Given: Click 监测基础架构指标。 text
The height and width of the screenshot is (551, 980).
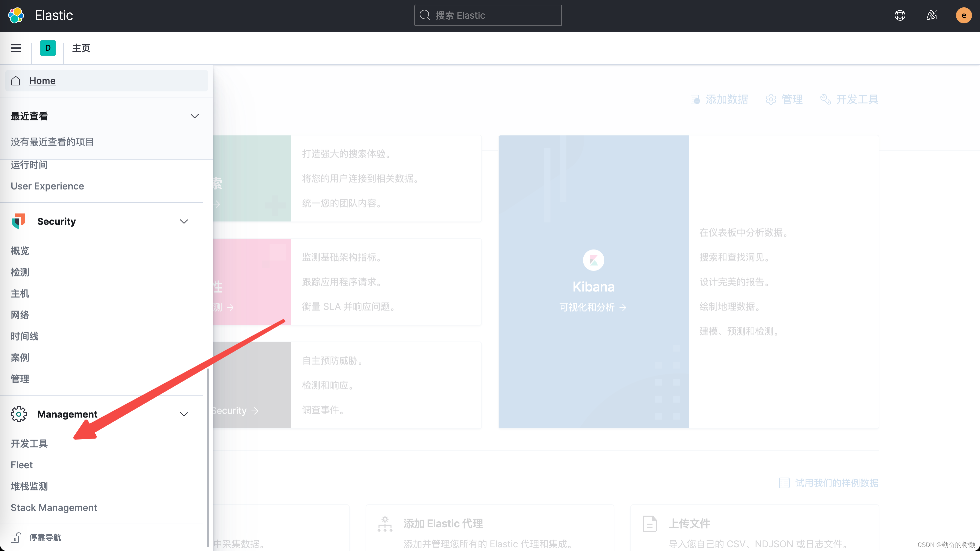Looking at the screenshot, I should (x=342, y=257).
